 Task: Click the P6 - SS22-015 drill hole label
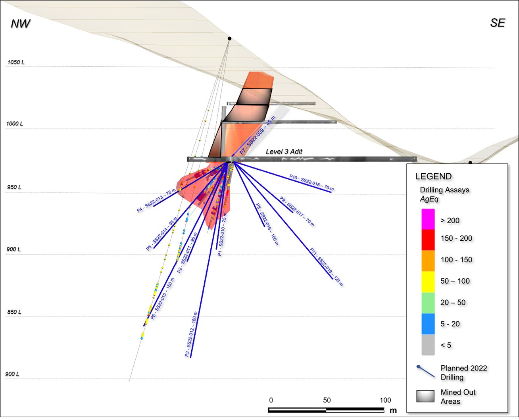point(162,298)
